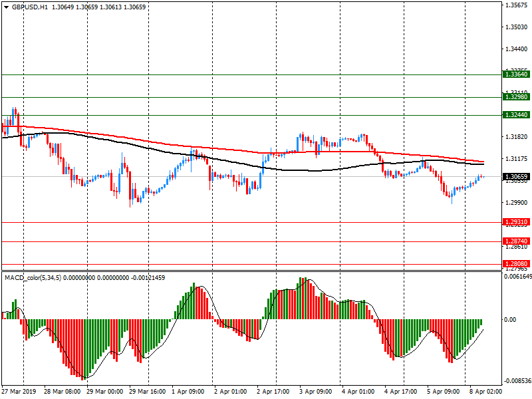Image resolution: width=532 pixels, height=399 pixels.
Task: Select the 8 Apr 02:00 time marker
Action: tap(485, 392)
